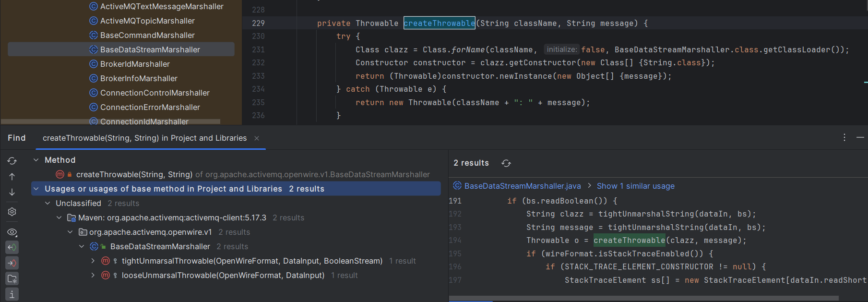Click class icon of BrokerInfoMarshaller

coord(94,78)
